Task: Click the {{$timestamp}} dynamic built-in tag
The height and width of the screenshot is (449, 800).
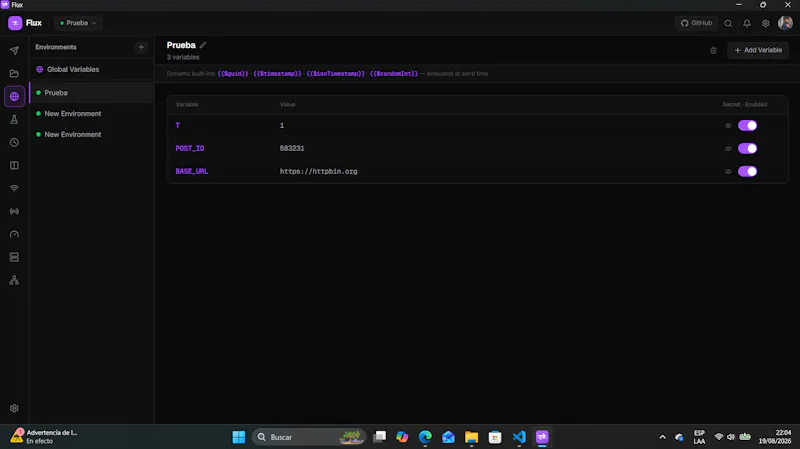Action: click(x=278, y=73)
